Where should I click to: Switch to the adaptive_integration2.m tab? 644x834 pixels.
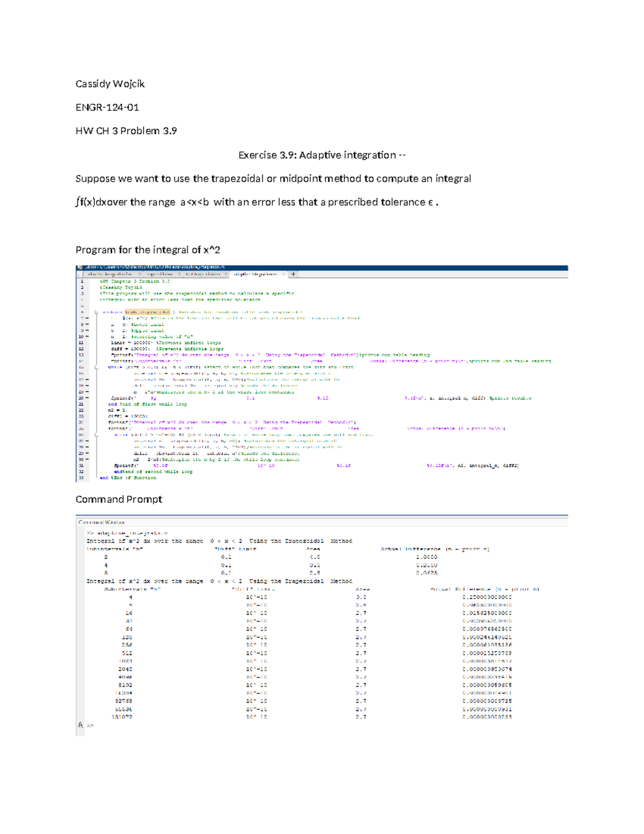coord(110,274)
